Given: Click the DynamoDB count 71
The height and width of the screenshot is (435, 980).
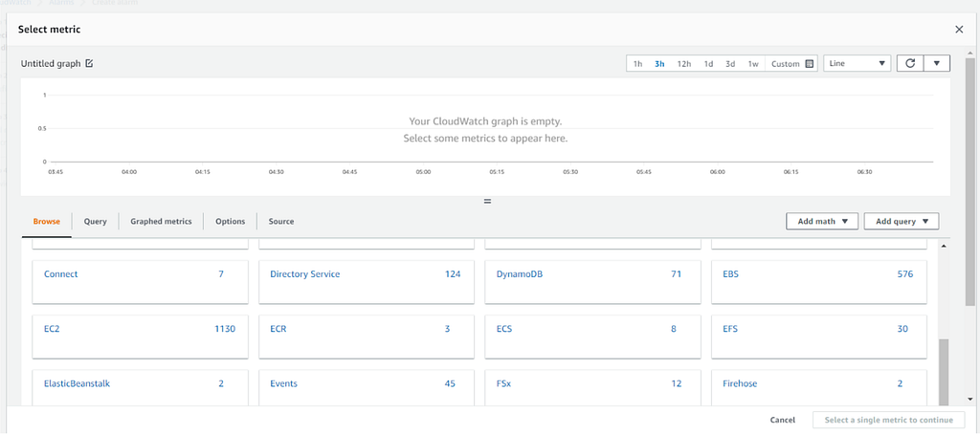Looking at the screenshot, I should coord(677,274).
